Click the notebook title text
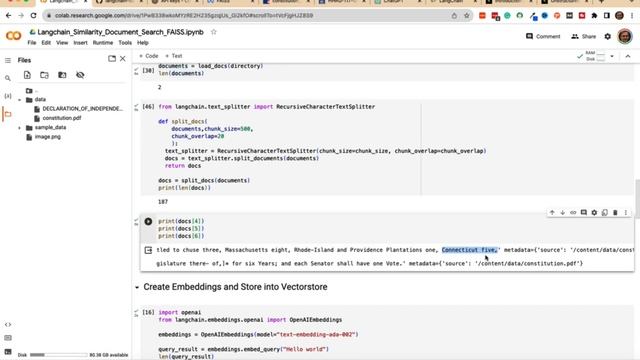 pyautogui.click(x=120, y=32)
